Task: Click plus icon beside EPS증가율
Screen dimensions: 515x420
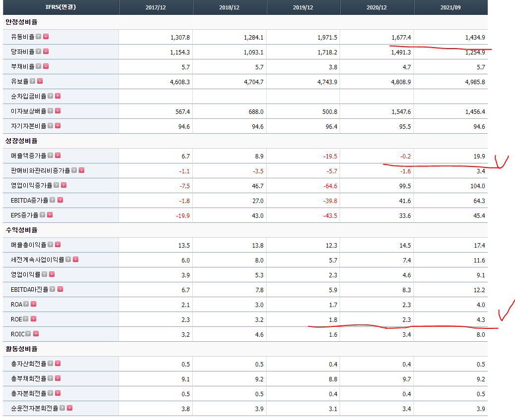Action: 50,214
